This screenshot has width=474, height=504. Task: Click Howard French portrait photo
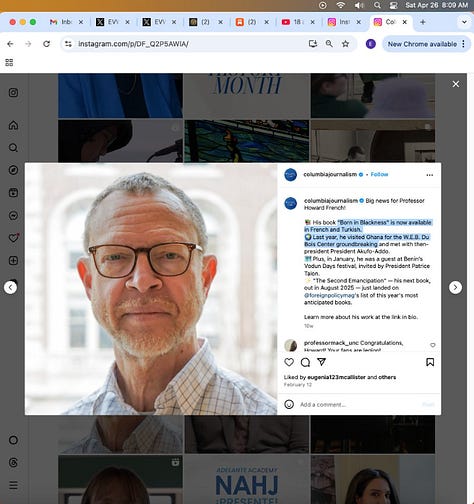tap(151, 289)
